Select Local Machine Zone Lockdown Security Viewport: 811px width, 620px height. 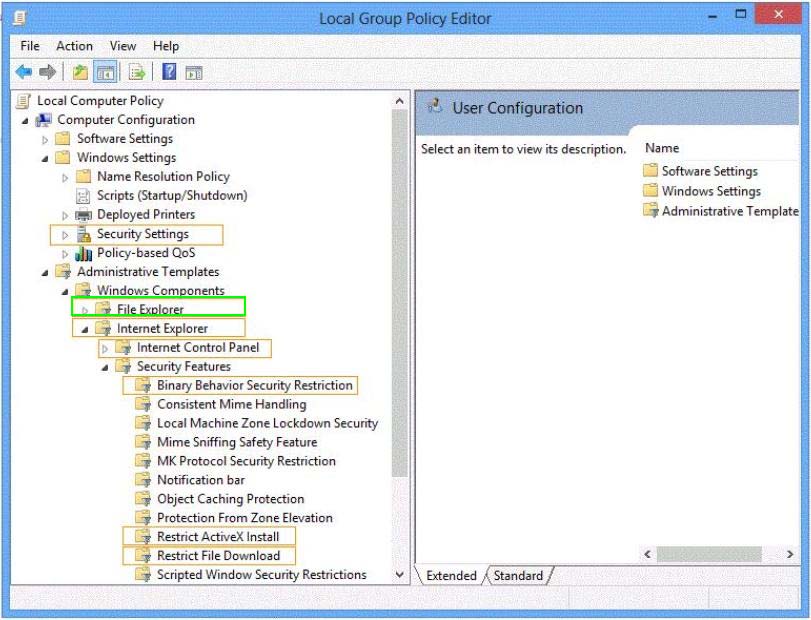267,424
